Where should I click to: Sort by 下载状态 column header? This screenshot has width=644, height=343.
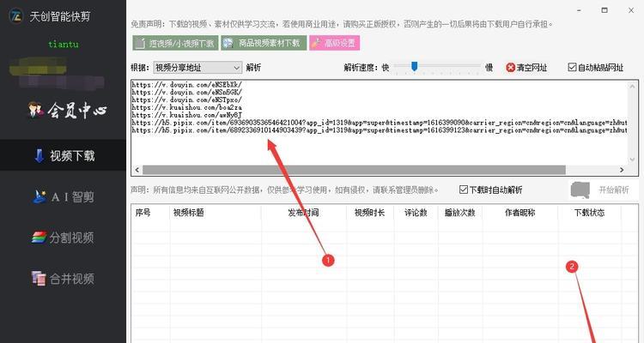[589, 213]
